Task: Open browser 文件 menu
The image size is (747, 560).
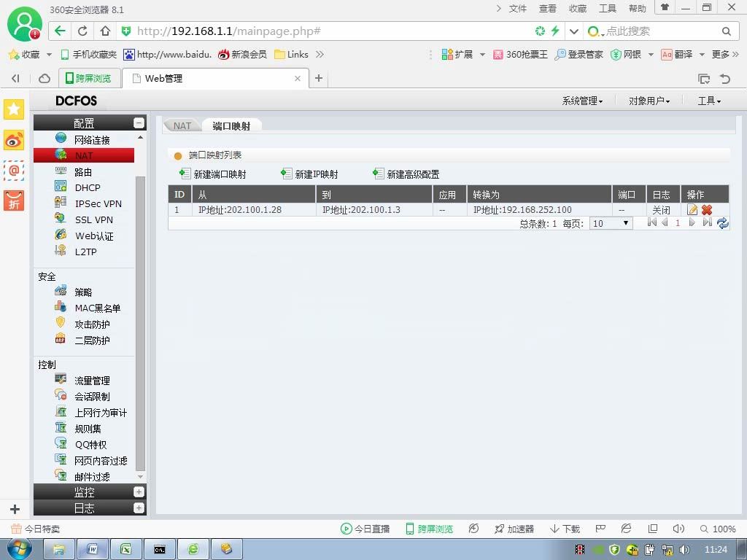Action: pyautogui.click(x=518, y=9)
